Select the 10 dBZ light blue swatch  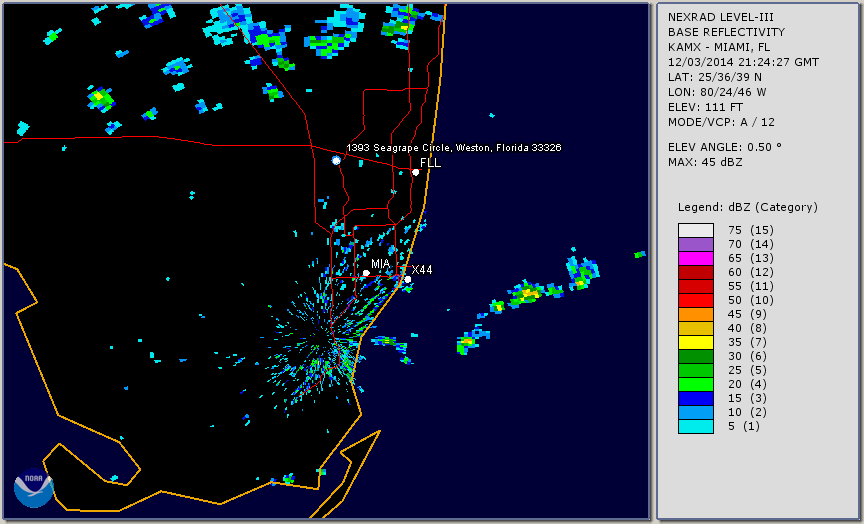pyautogui.click(x=696, y=413)
